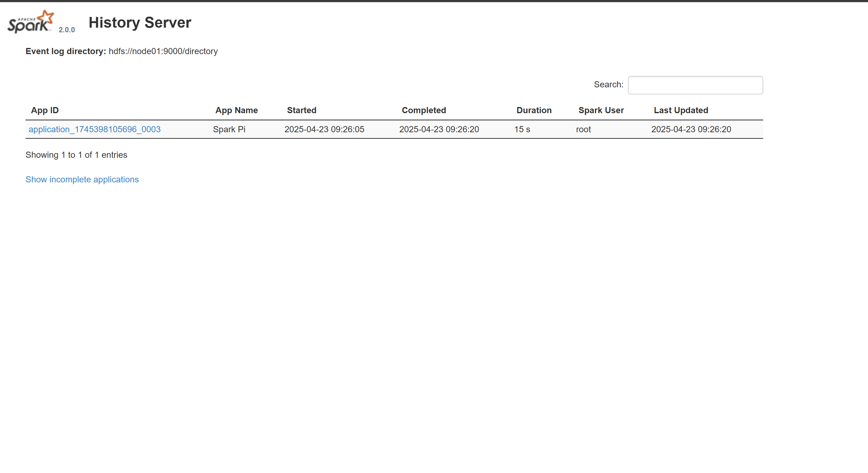Viewport: 868px width, 473px height.
Task: Show incomplete applications
Action: (82, 179)
